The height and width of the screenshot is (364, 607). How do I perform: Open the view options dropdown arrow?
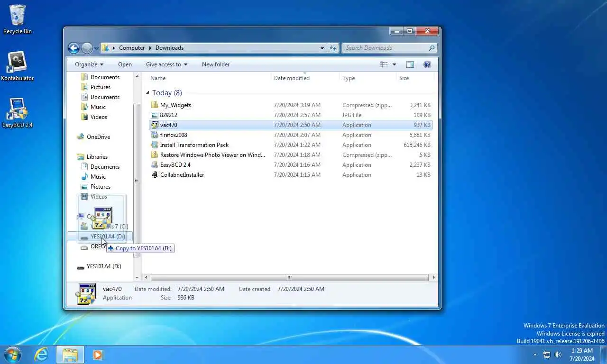click(394, 64)
